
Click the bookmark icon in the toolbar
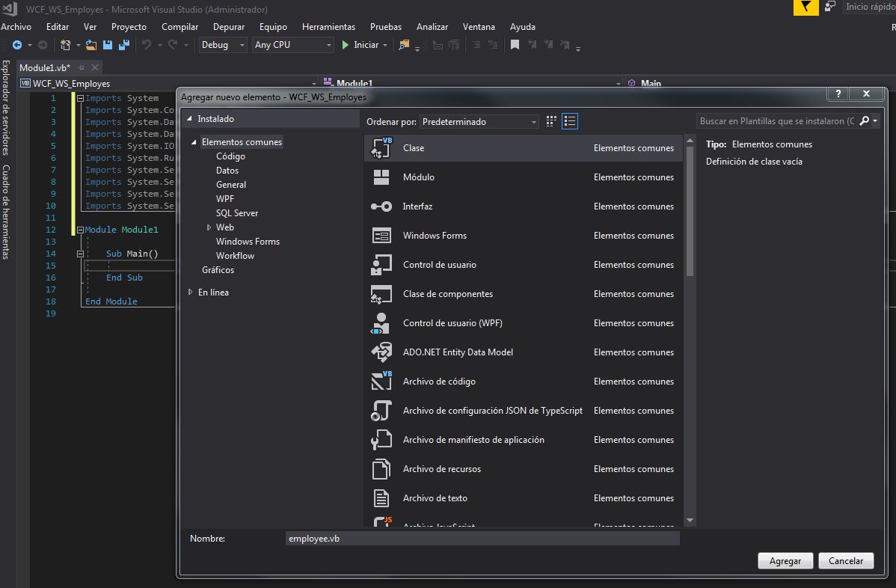tap(515, 45)
